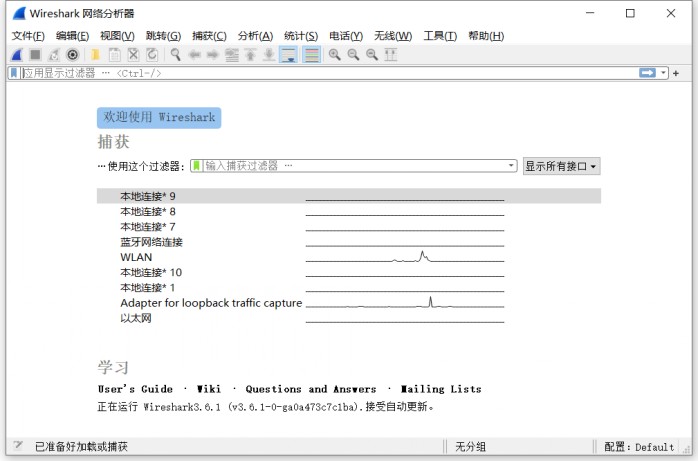This screenshot has width=698, height=461.
Task: Save this capture file icon
Action: (114, 55)
